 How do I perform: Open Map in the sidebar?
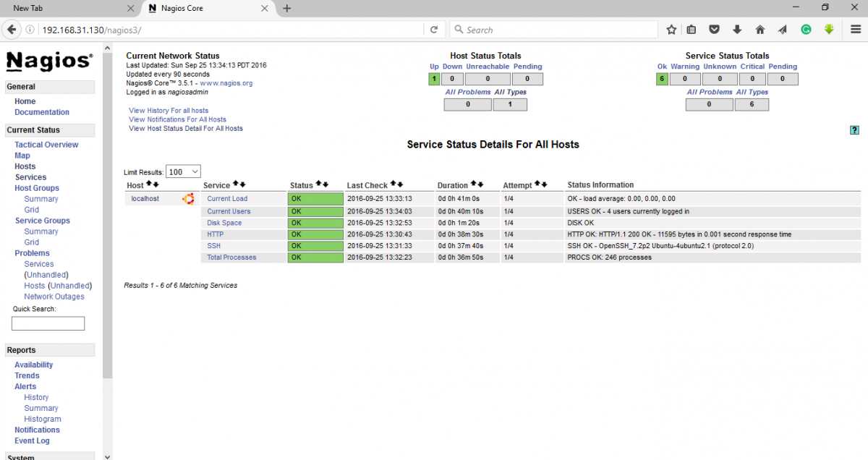coord(22,156)
